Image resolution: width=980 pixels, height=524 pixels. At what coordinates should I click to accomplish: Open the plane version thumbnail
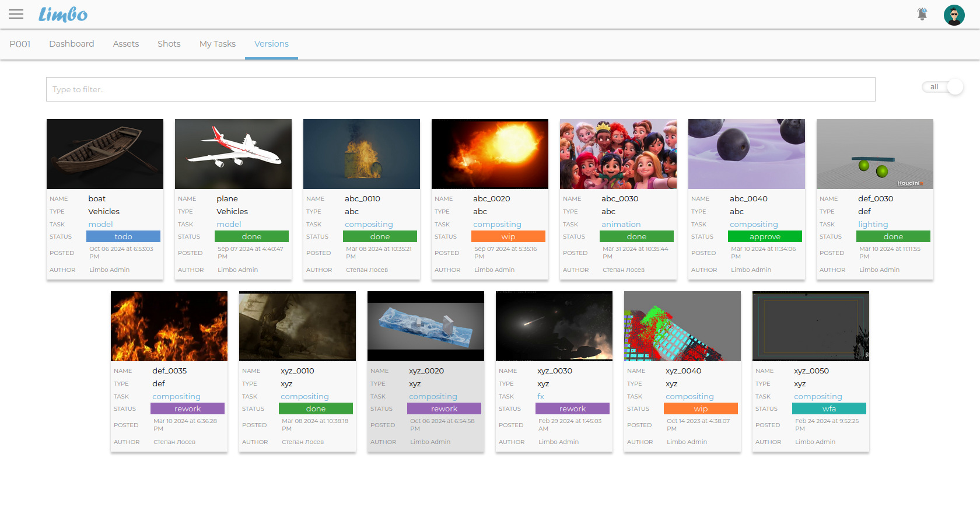coord(233,154)
